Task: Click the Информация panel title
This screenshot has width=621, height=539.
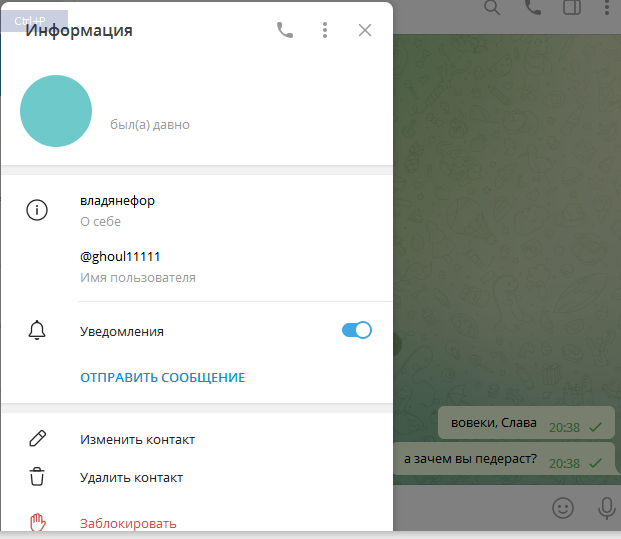Action: coord(79,30)
